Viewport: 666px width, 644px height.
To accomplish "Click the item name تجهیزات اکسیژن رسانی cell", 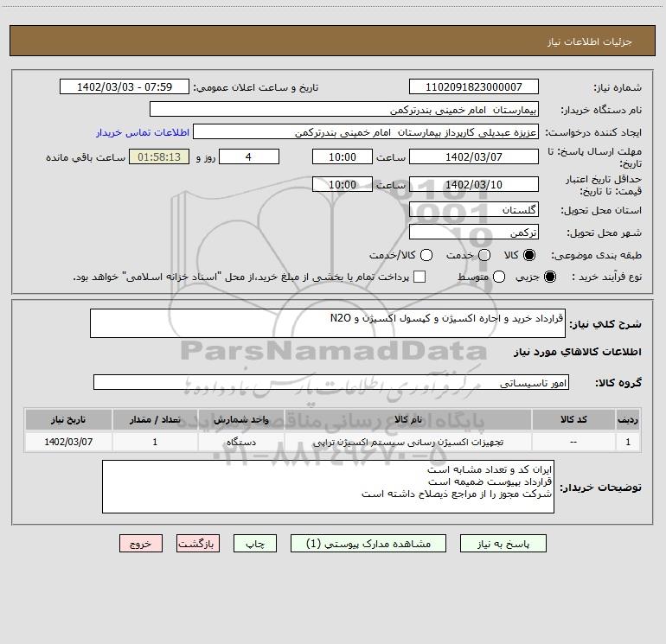I will pos(408,442).
